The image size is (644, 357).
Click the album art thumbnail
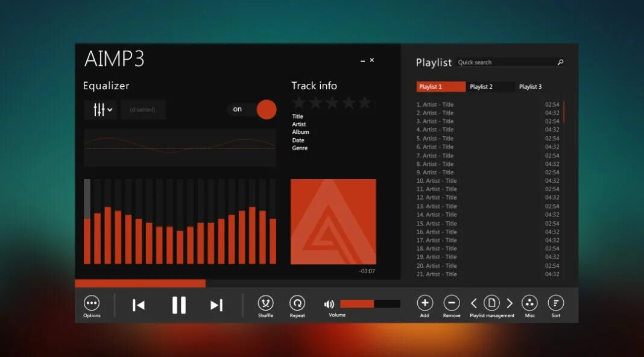(x=333, y=221)
